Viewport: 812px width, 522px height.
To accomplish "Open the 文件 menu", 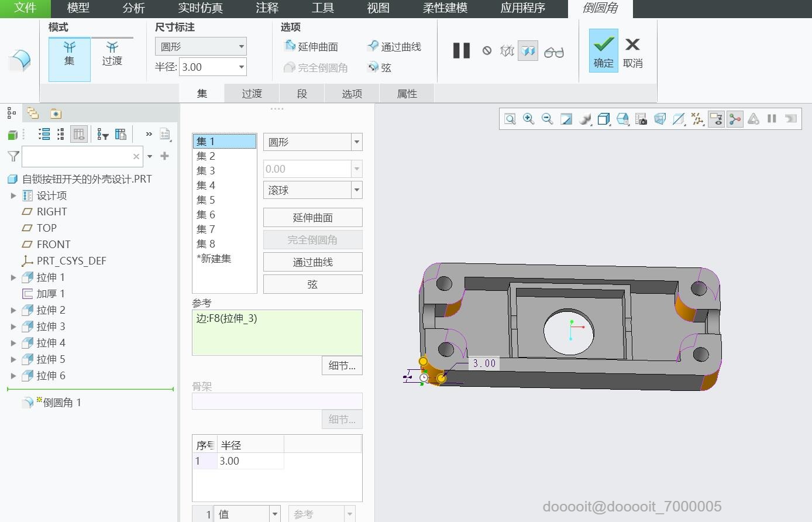I will [26, 9].
